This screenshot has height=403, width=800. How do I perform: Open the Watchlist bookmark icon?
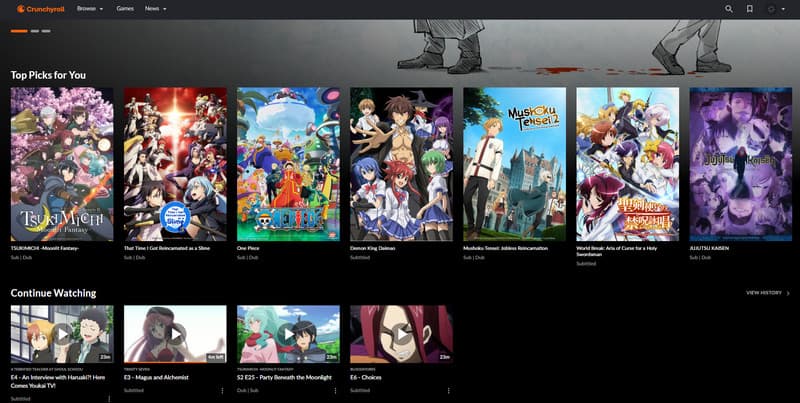coord(749,9)
